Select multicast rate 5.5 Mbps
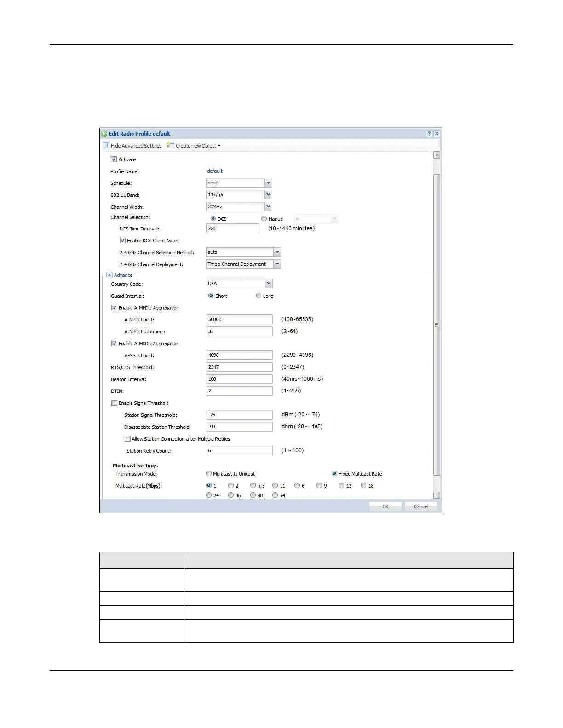The height and width of the screenshot is (728, 563). [x=253, y=485]
